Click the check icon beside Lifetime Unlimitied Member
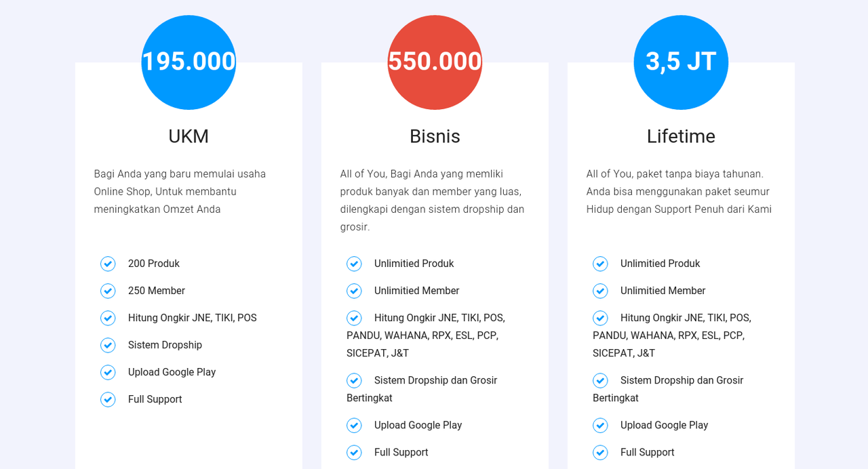 600,291
